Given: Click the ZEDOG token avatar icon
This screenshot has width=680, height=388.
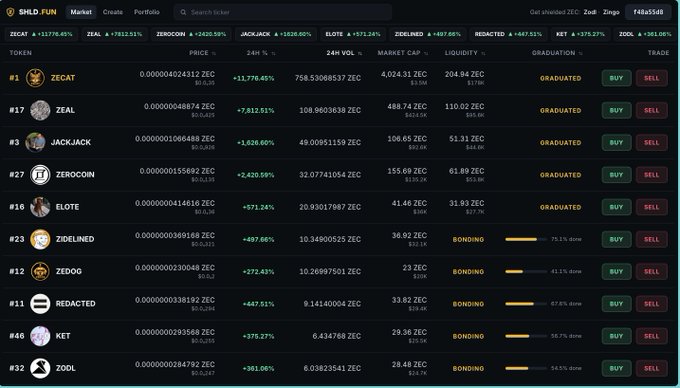Looking at the screenshot, I should pos(40,271).
